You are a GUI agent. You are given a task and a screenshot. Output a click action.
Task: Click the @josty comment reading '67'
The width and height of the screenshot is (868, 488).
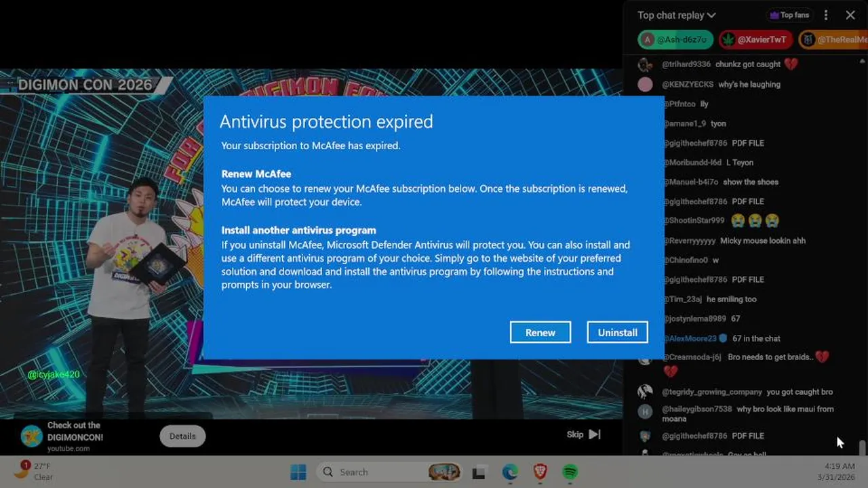[x=736, y=319]
